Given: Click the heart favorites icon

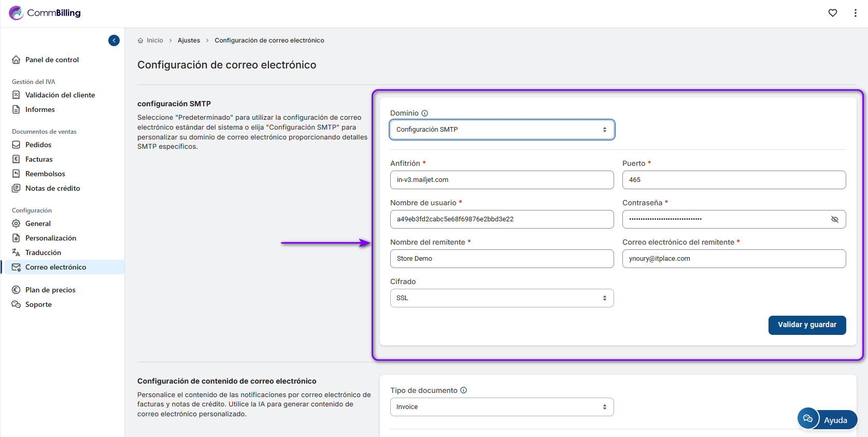Looking at the screenshot, I should pos(832,13).
